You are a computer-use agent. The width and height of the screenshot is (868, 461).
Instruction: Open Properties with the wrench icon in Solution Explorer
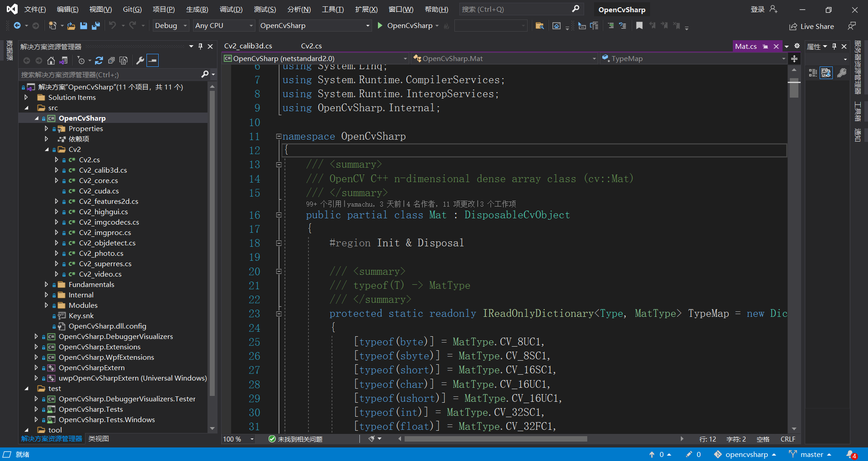click(x=140, y=61)
